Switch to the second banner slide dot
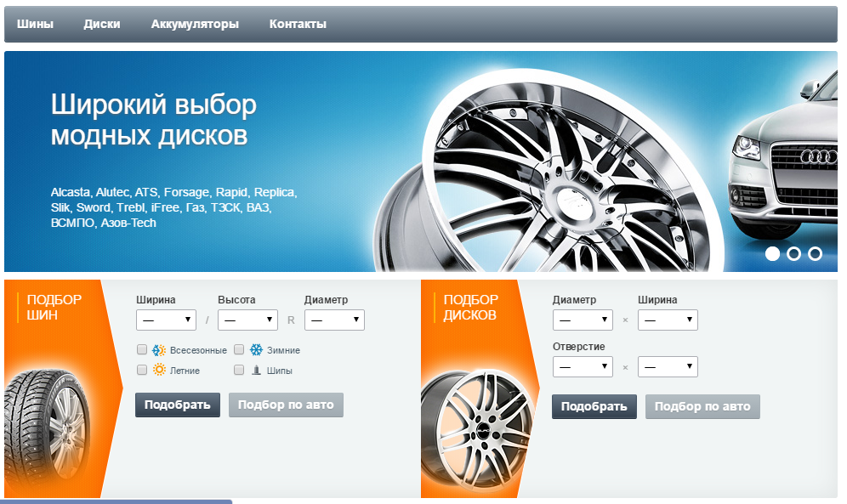The width and height of the screenshot is (847, 504). 793,253
